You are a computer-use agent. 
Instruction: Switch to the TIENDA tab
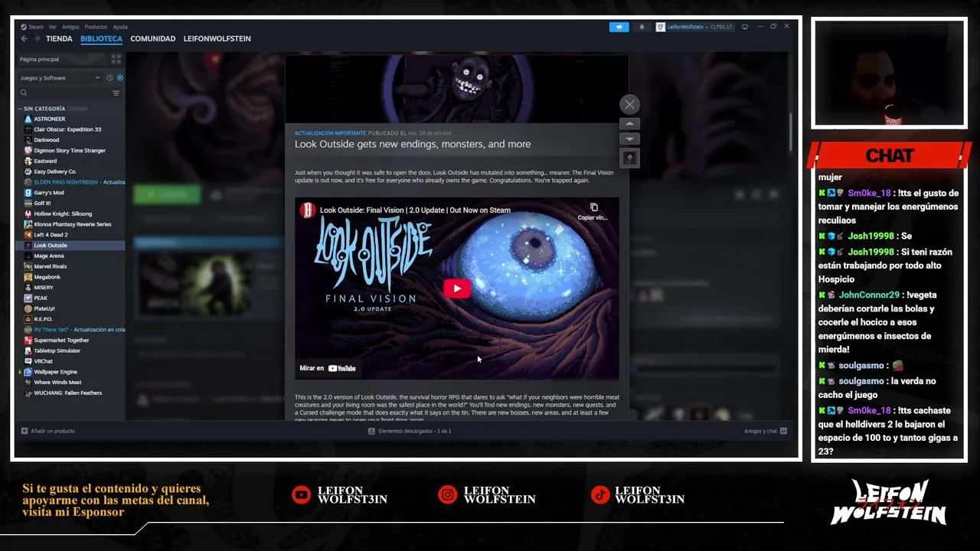point(59,38)
